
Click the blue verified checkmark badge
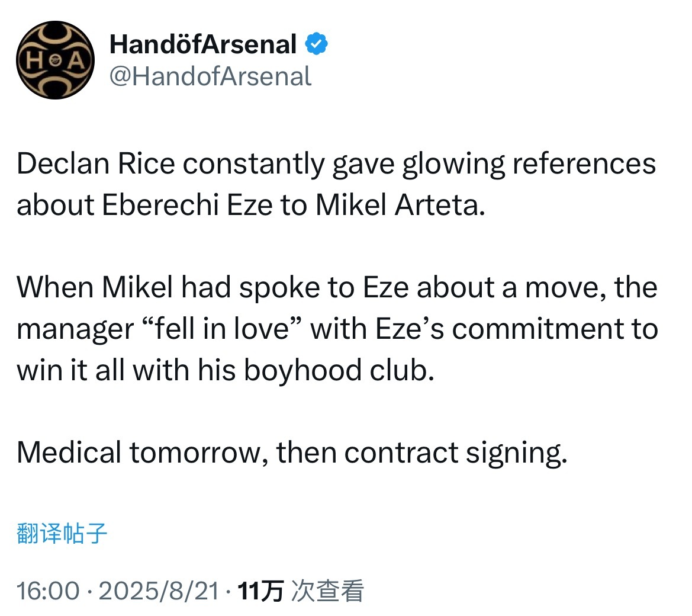pos(317,44)
